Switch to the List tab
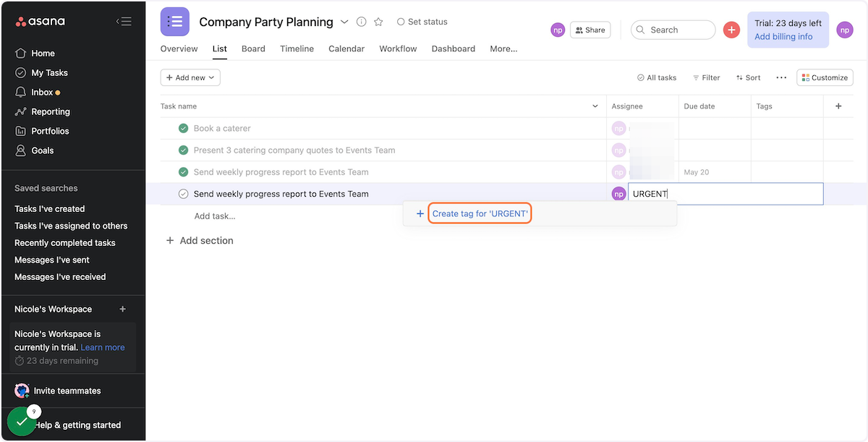This screenshot has height=442, width=868. (220, 49)
